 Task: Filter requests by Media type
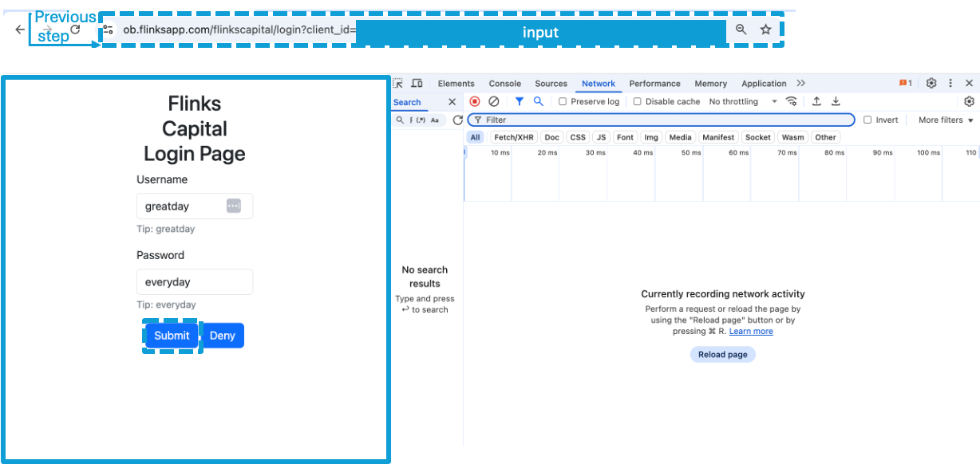tap(681, 137)
